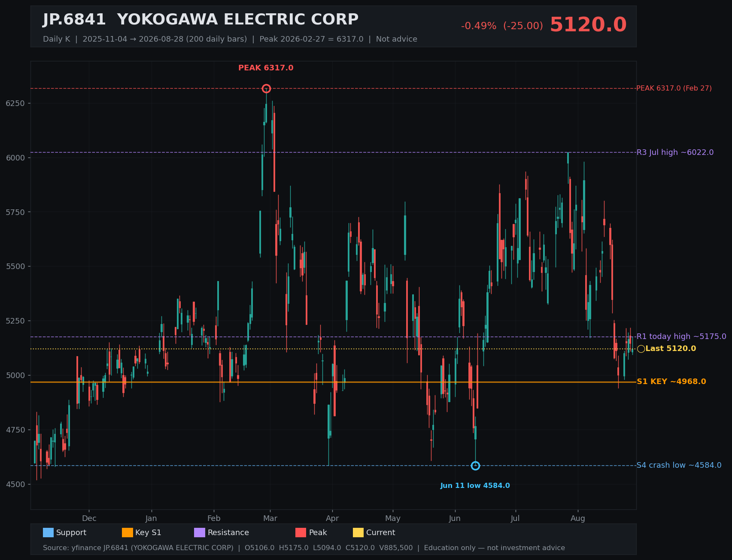Click the 5500 y-axis tick label
732x560 pixels.
[x=15, y=266]
